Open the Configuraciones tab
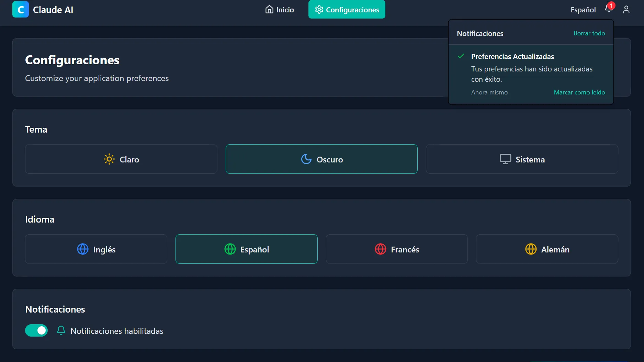The image size is (644, 362). point(347,10)
